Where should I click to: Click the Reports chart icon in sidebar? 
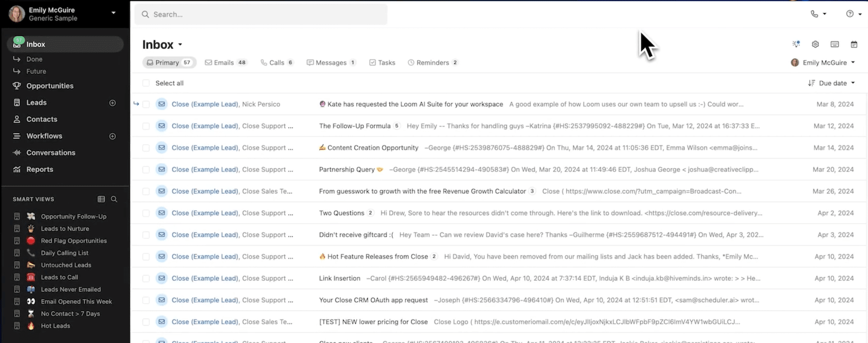pyautogui.click(x=17, y=169)
